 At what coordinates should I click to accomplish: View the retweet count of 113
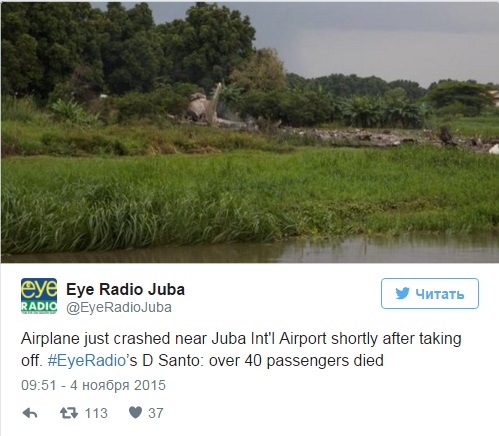[96, 413]
